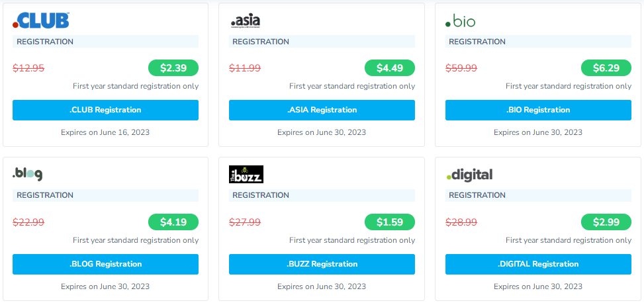The image size is (644, 303).
Task: Click the .buzz domain logo
Action: tap(246, 175)
